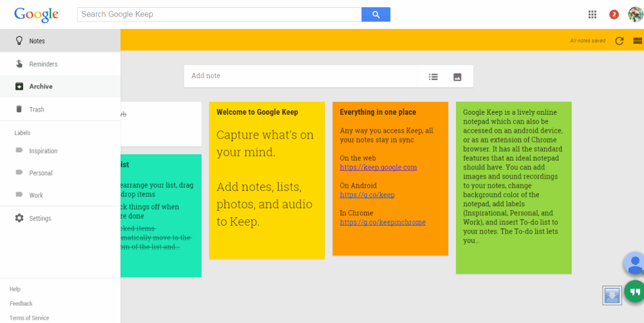Open the Everything in one place note
Viewport: 644px width, 323px height.
[390, 179]
